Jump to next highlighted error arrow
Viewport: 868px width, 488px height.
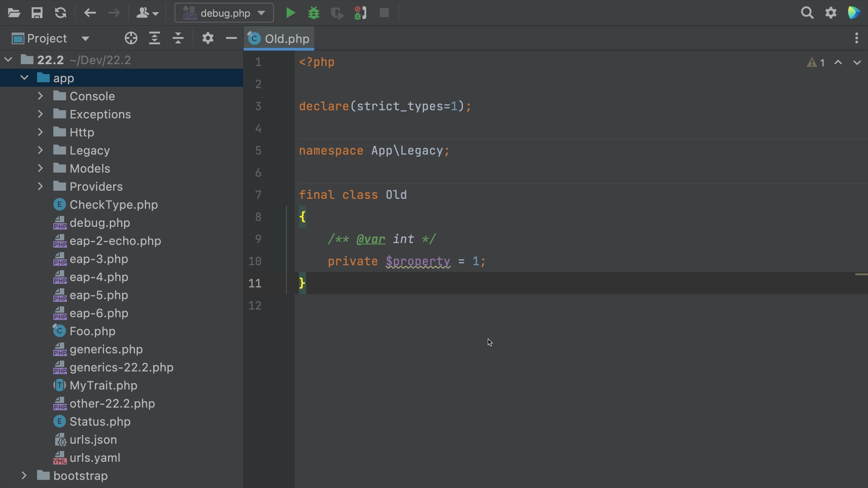point(857,63)
